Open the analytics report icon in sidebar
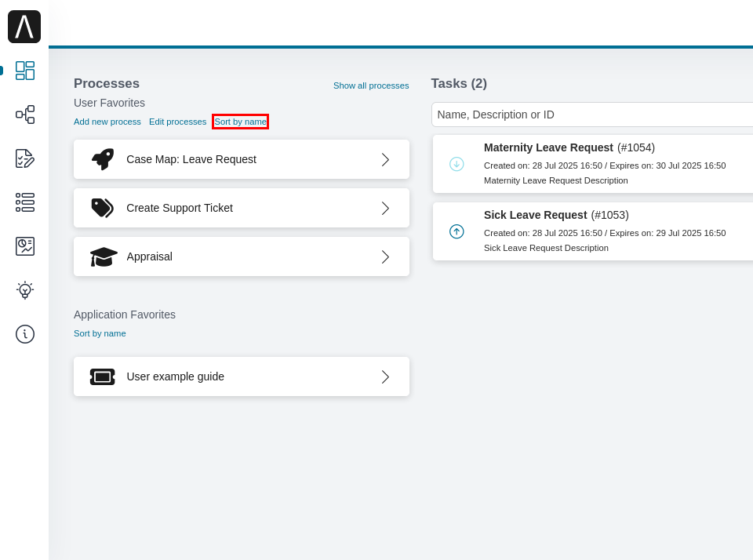The height and width of the screenshot is (560, 753). (24, 245)
